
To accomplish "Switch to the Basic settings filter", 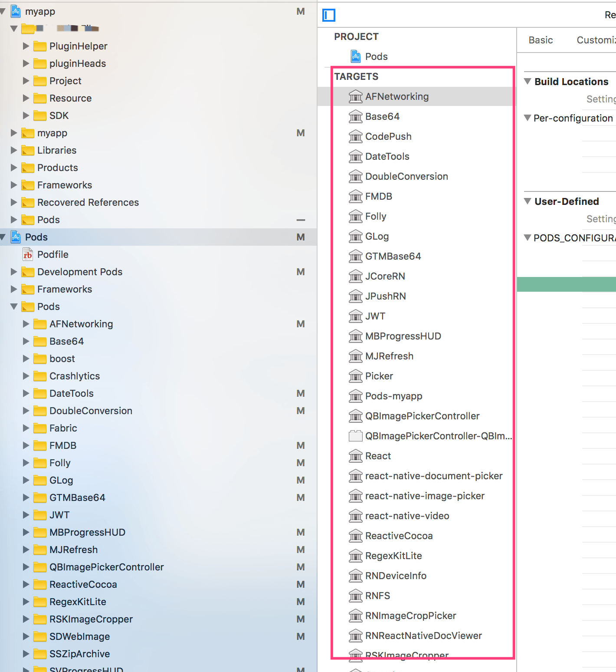I will [541, 40].
